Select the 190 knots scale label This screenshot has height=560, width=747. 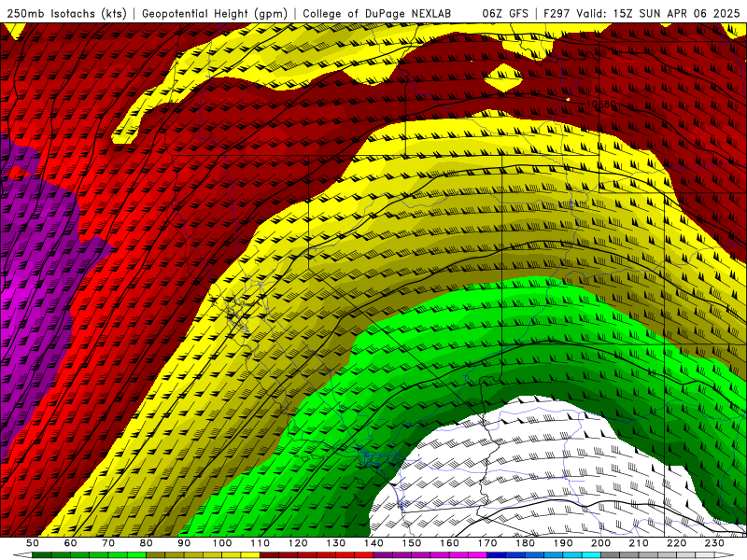pos(563,543)
